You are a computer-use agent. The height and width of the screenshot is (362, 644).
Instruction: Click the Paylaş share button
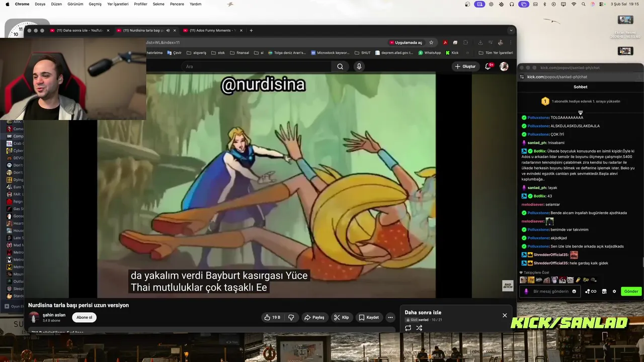314,317
